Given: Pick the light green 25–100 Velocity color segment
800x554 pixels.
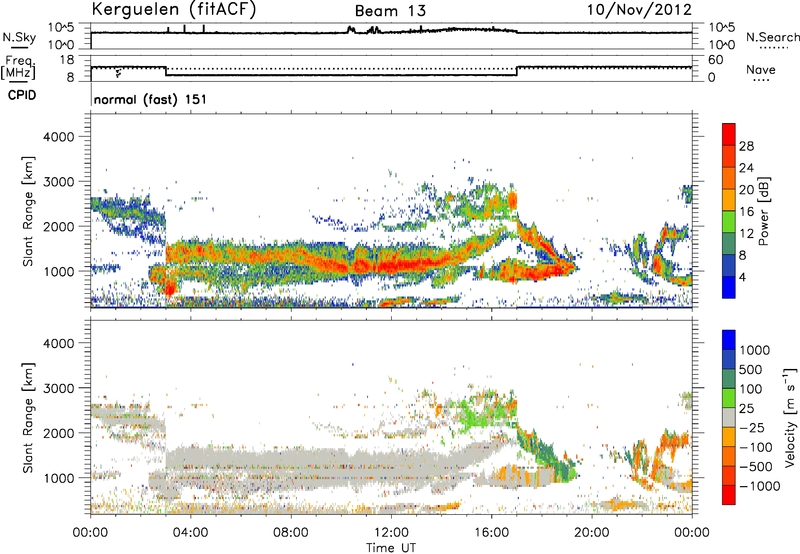Looking at the screenshot, I should point(729,398).
